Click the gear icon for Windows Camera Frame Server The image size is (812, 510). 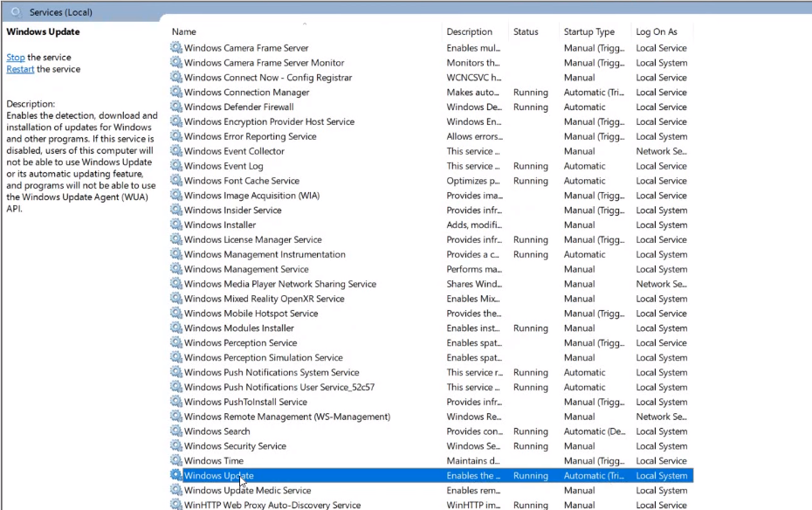pyautogui.click(x=176, y=48)
